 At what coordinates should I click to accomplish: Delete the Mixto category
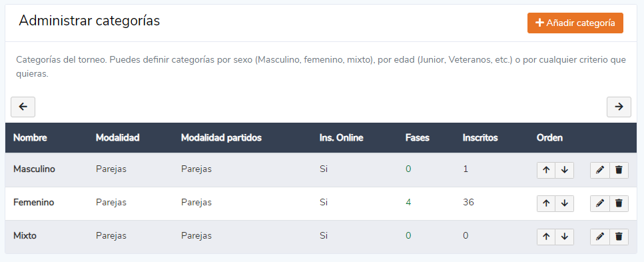[x=619, y=237]
